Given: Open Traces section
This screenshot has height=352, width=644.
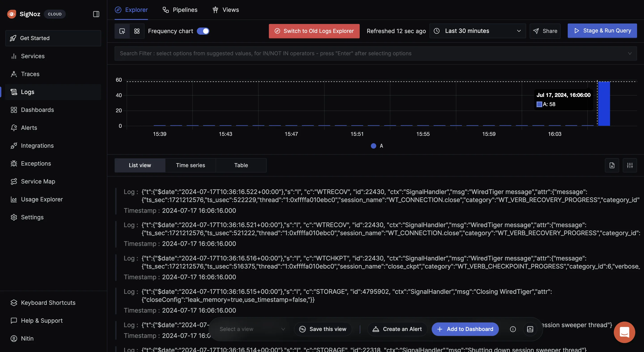Looking at the screenshot, I should coord(53,74).
